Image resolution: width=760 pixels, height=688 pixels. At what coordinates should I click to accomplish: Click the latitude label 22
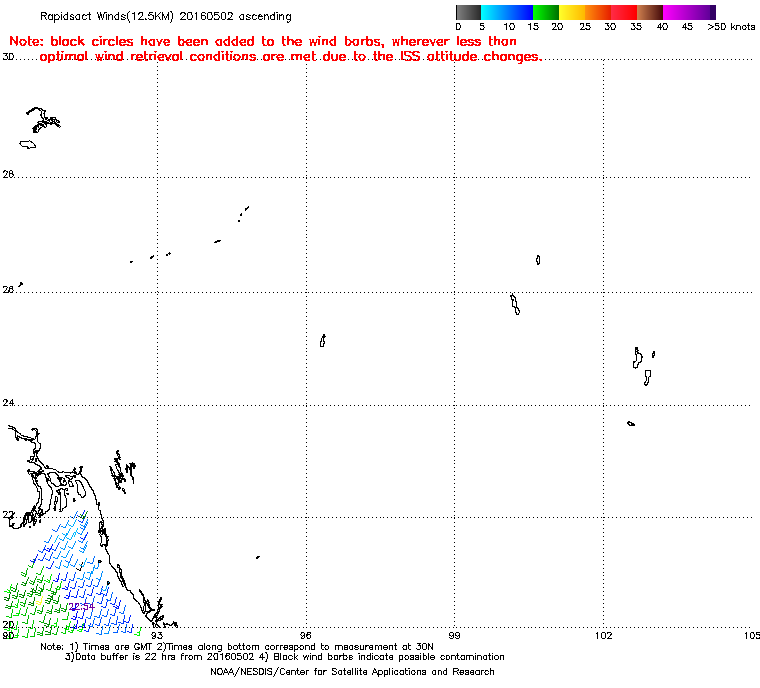(x=8, y=514)
